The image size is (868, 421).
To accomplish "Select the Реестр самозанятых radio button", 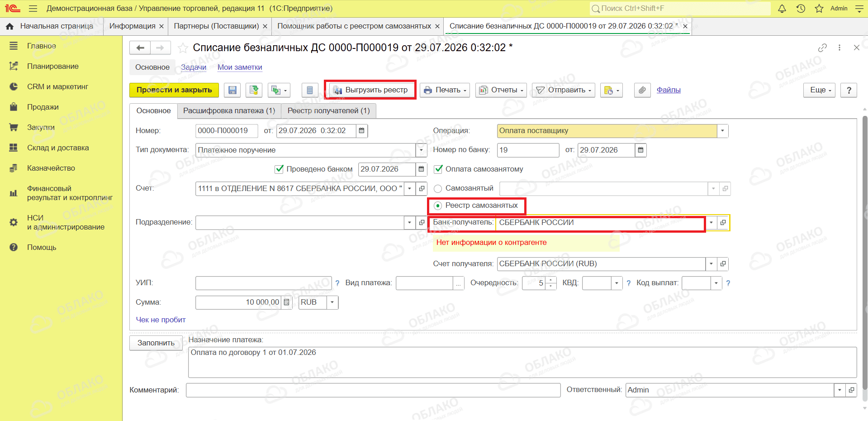I will (x=438, y=206).
